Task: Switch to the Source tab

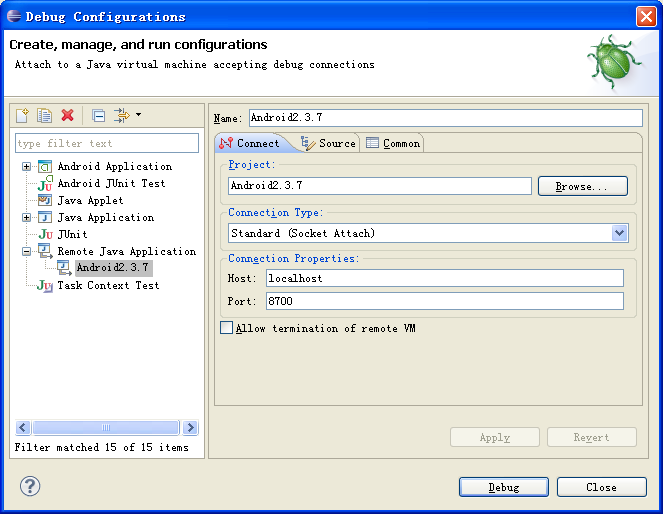Action: (329, 143)
